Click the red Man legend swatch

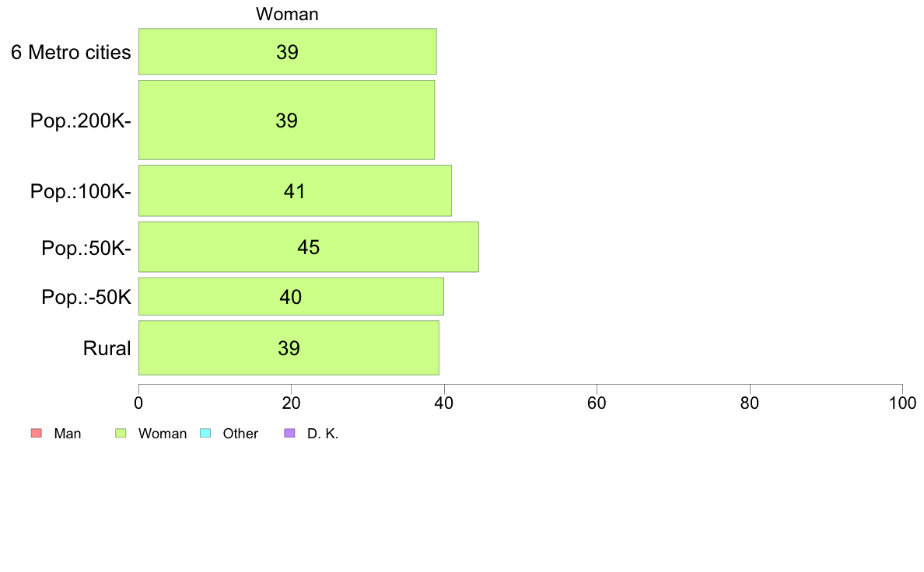pos(37,433)
